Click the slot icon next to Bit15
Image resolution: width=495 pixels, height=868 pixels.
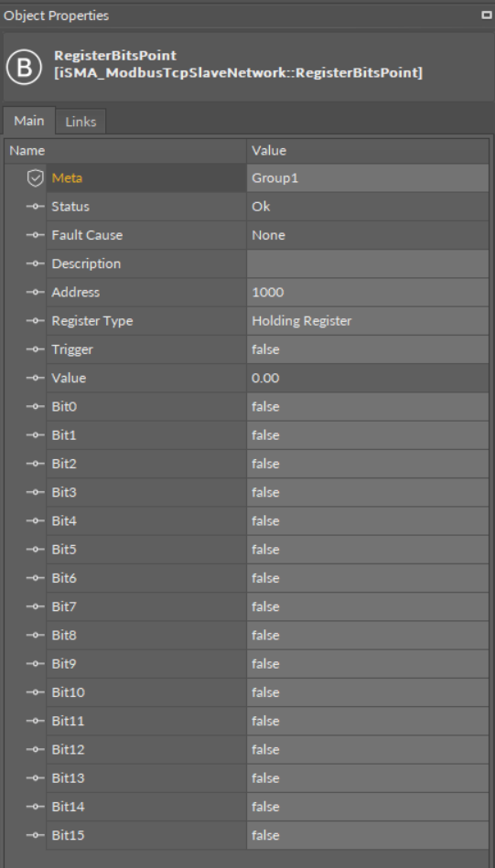pyautogui.click(x=36, y=835)
